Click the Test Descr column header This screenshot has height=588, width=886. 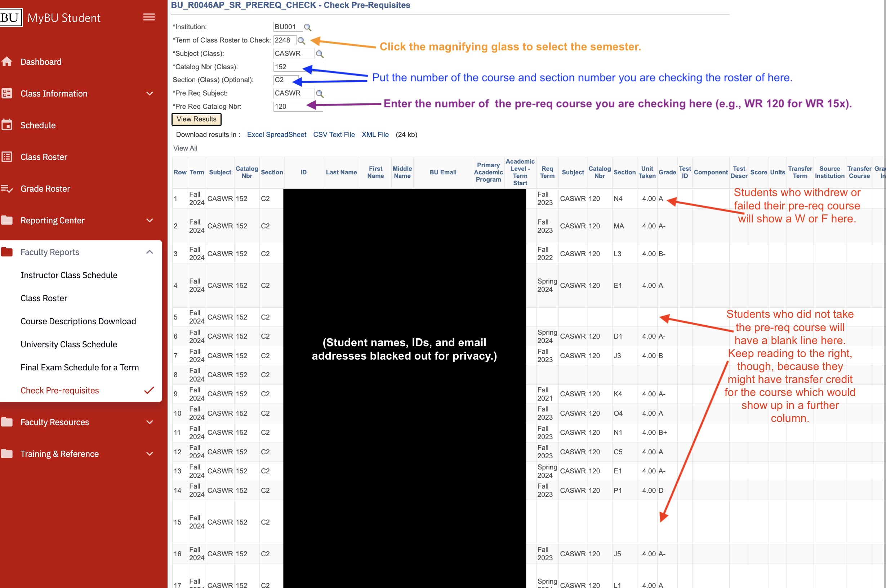(x=739, y=172)
